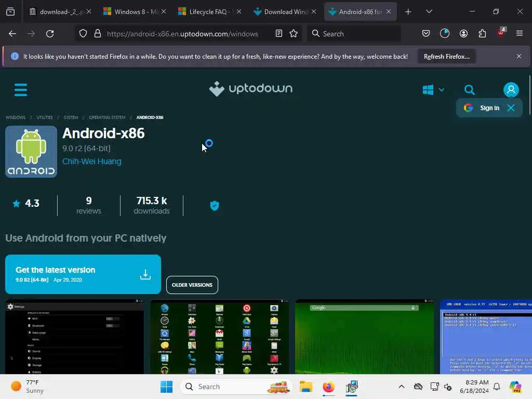Viewport: 532px width, 399px height.
Task: Show hidden system tray icons
Action: [402, 387]
